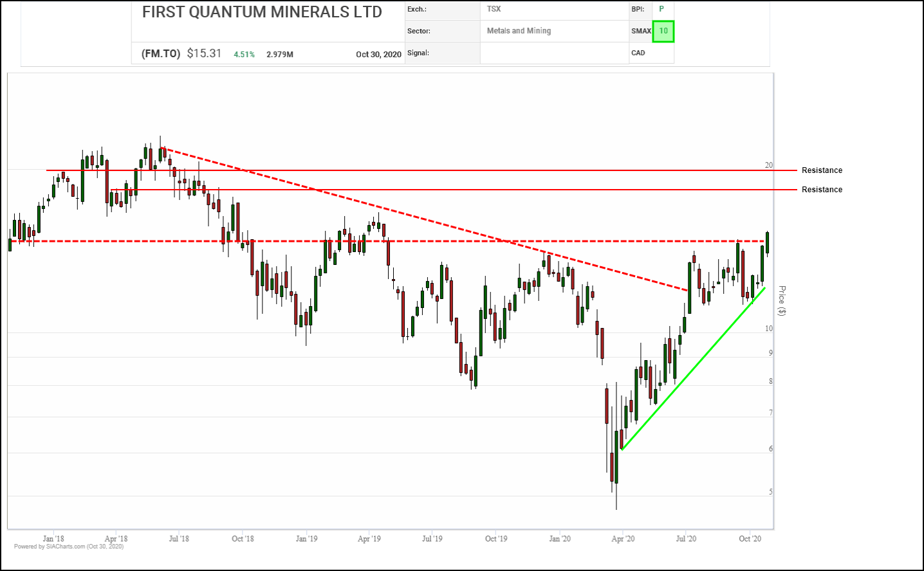Click the Powered by SIACharts.com credit
924x571 pixels.
point(69,547)
